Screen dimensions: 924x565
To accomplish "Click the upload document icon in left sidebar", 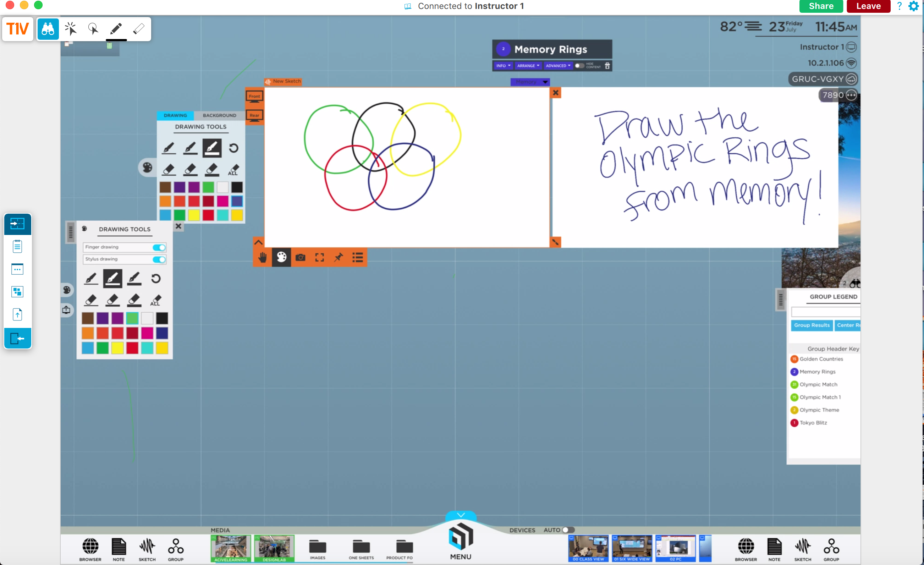I will coord(17,314).
